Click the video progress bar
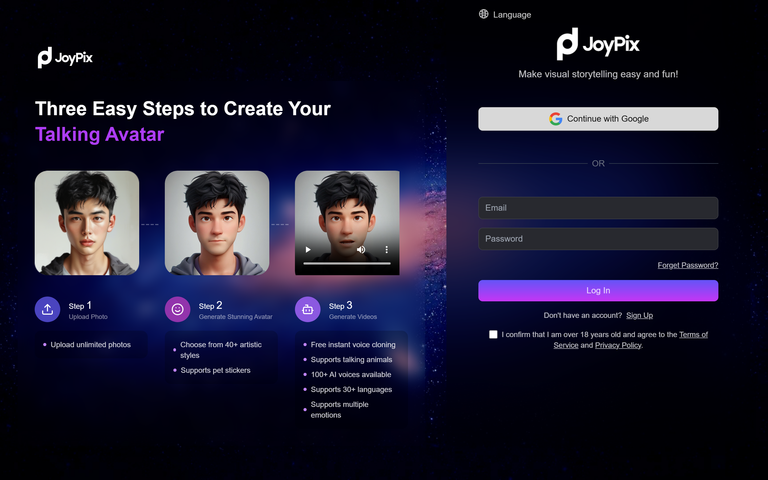 pyautogui.click(x=347, y=264)
